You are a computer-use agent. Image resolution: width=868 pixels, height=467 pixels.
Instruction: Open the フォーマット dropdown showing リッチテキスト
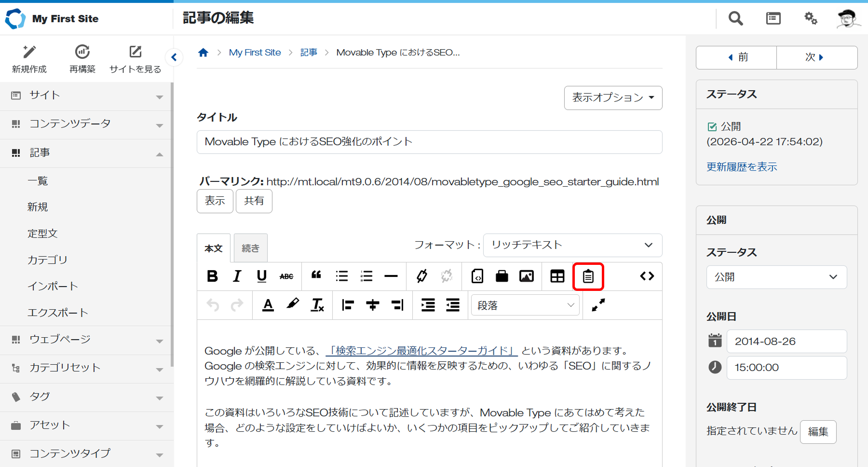tap(572, 245)
